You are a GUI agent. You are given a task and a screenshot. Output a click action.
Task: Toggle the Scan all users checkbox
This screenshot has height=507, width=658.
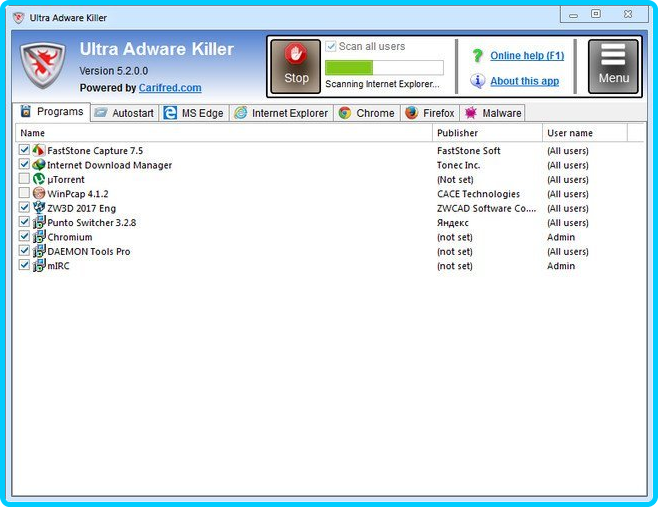coord(331,46)
